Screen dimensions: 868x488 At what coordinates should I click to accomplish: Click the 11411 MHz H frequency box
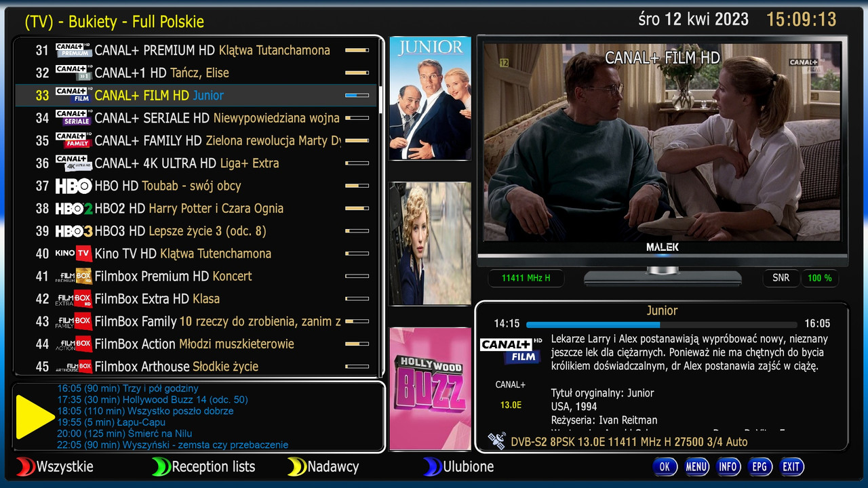[x=526, y=278]
